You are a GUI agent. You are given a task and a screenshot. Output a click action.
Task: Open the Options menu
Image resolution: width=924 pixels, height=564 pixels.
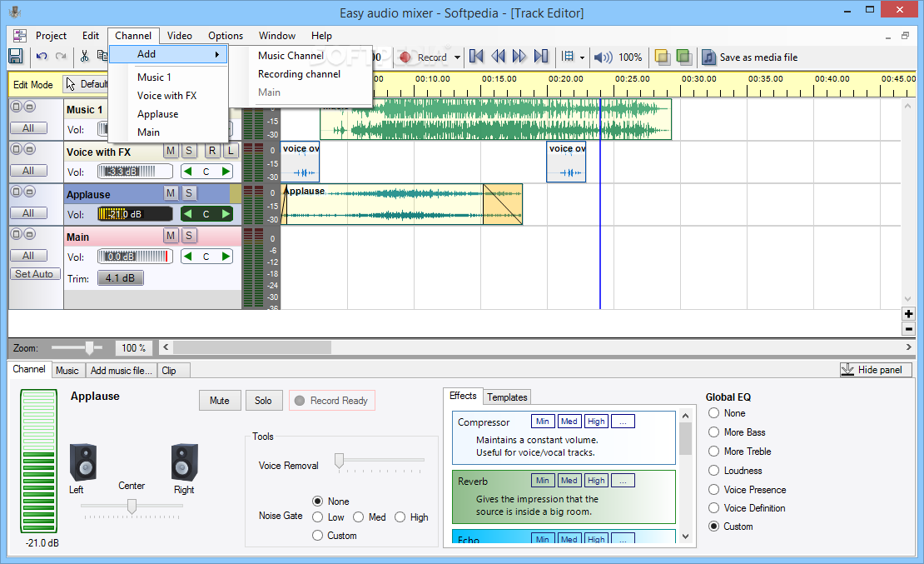click(x=225, y=35)
